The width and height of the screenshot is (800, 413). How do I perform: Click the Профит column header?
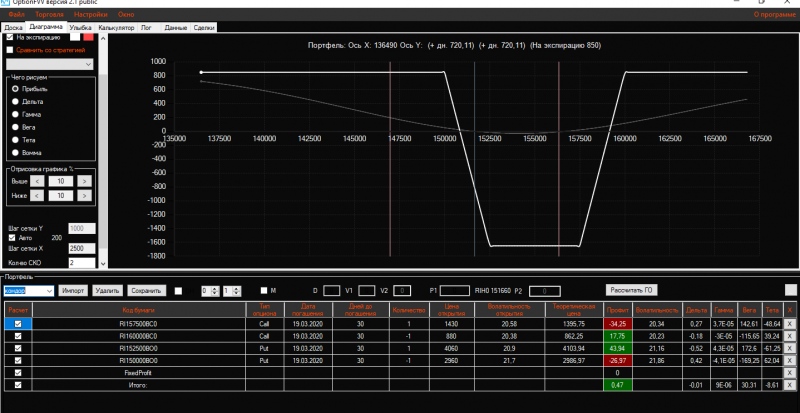(x=618, y=310)
